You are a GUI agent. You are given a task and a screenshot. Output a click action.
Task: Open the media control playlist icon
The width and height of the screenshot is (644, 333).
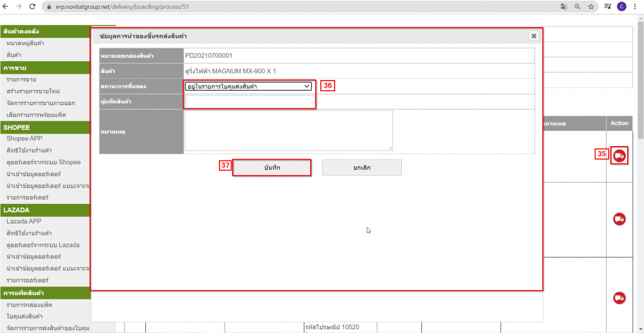(608, 6)
